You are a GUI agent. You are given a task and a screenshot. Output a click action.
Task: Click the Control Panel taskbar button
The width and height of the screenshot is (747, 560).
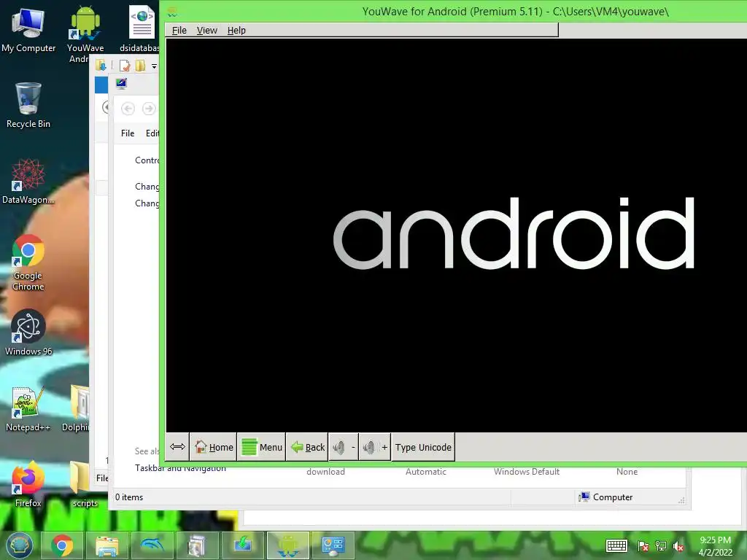333,545
